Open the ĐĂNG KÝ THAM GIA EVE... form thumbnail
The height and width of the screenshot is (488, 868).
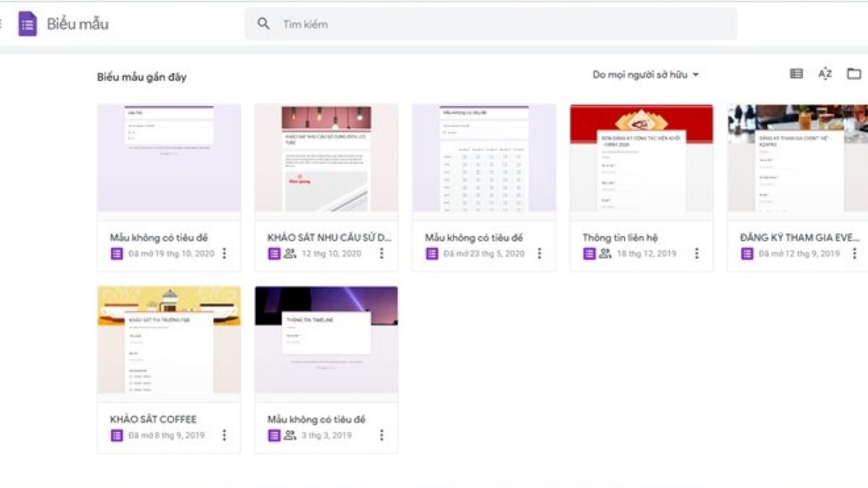click(797, 158)
